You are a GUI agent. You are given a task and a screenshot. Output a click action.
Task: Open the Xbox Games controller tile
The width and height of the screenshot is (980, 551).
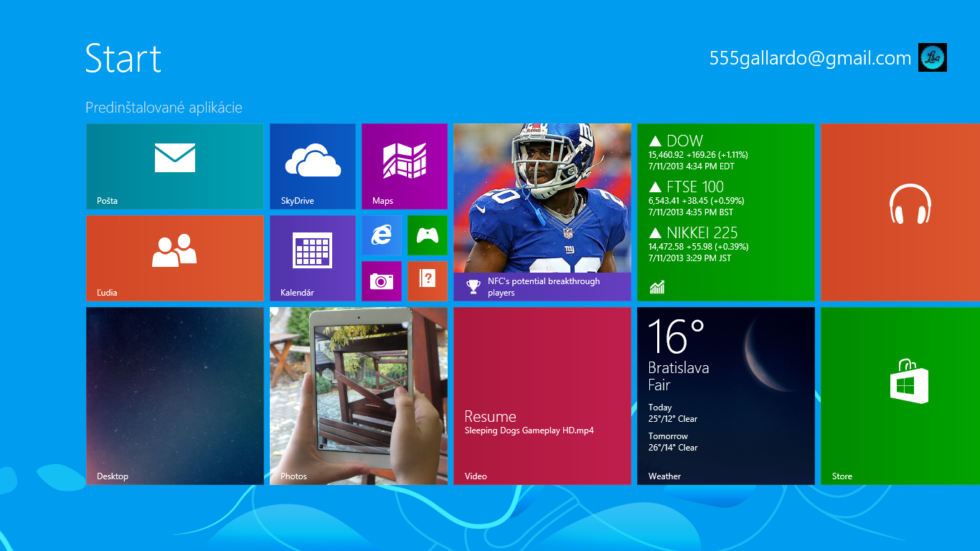428,235
